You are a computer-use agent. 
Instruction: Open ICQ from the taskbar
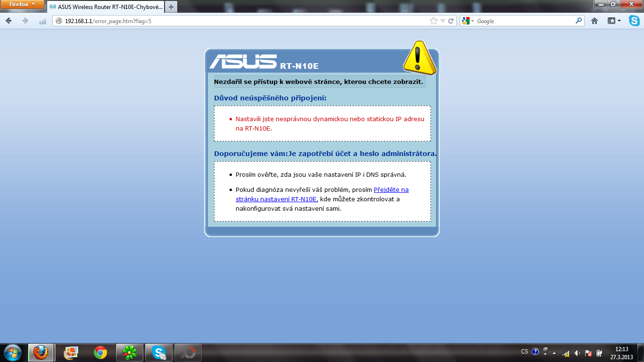point(129,352)
